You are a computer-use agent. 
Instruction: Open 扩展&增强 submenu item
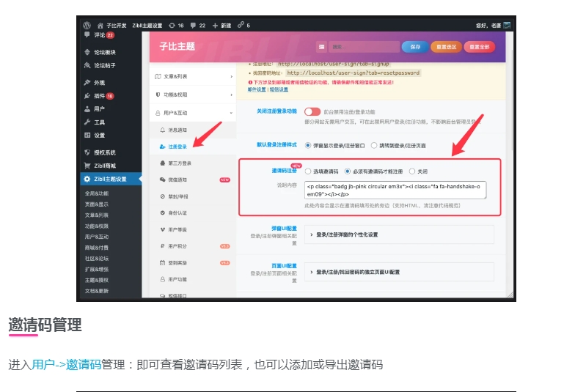coord(97,270)
